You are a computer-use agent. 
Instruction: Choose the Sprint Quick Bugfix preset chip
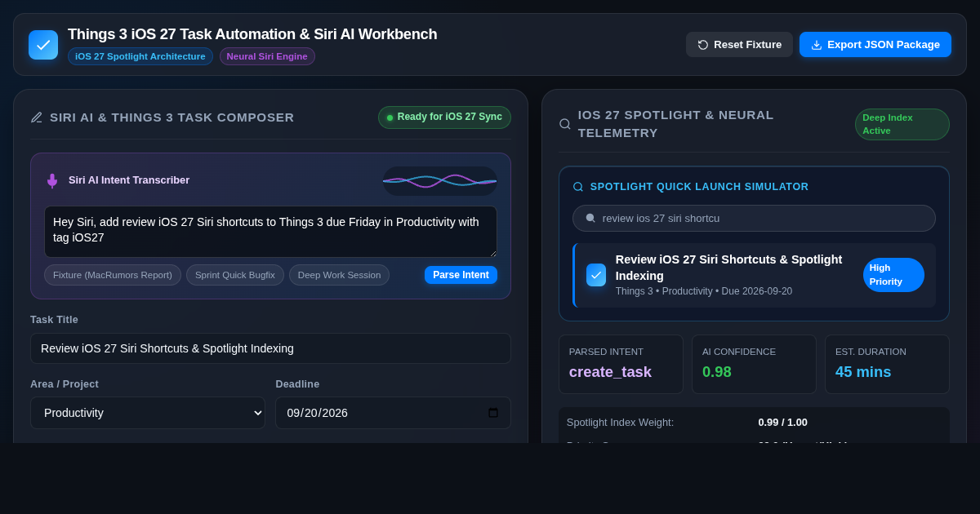(235, 275)
